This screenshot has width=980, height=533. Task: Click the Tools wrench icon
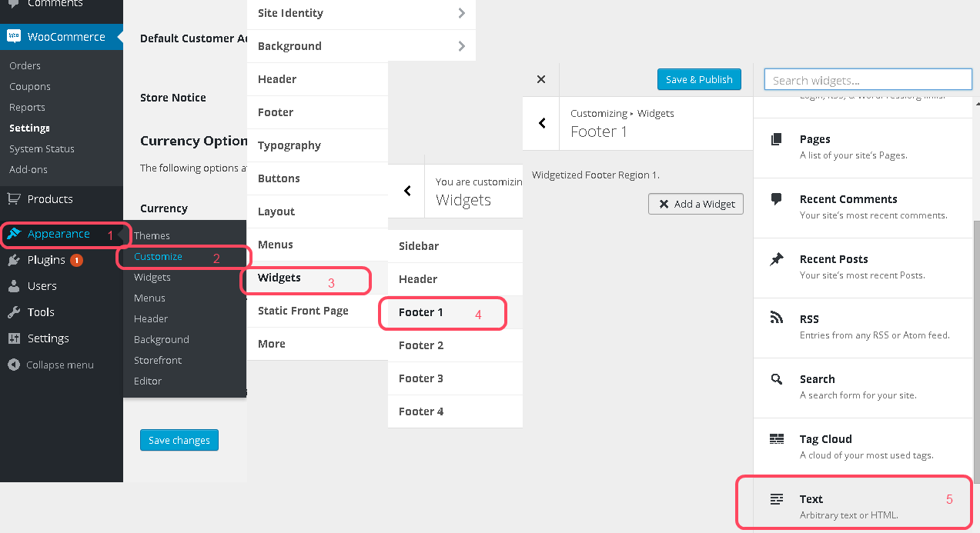pyautogui.click(x=14, y=312)
